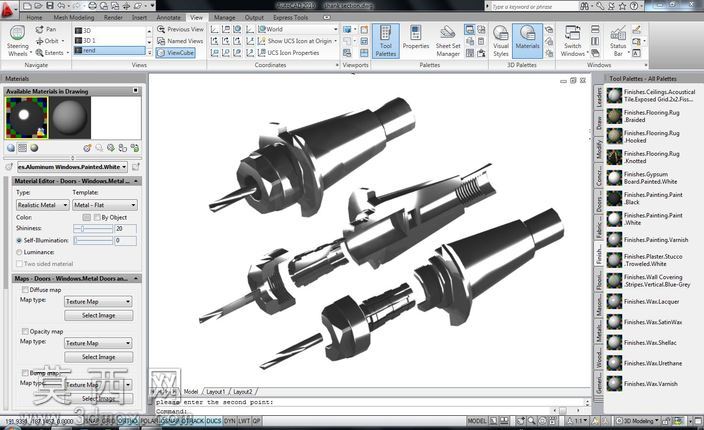Collapse the Material Editor section
This screenshot has height=430, width=704.
tap(136, 181)
